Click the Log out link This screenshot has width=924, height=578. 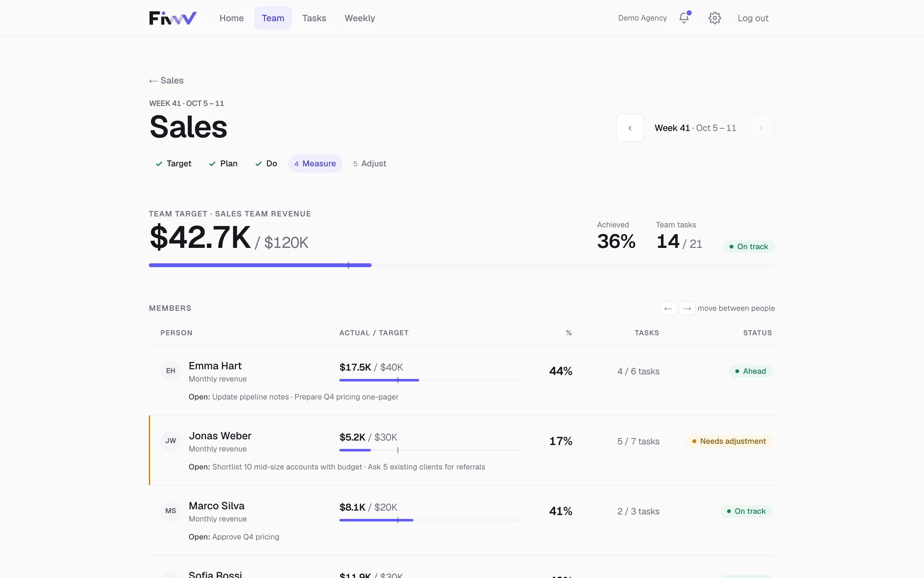(753, 18)
